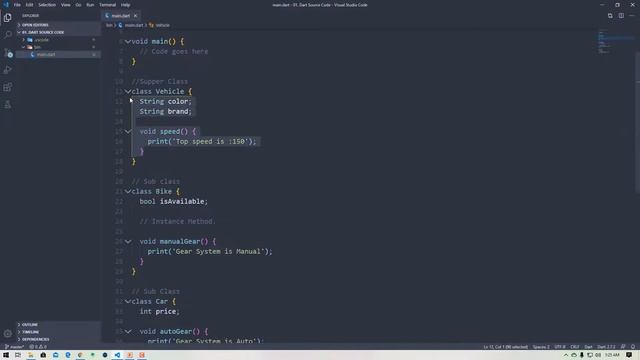The width and height of the screenshot is (640, 360).
Task: Click the Dart language mode status item
Action: 588,347
